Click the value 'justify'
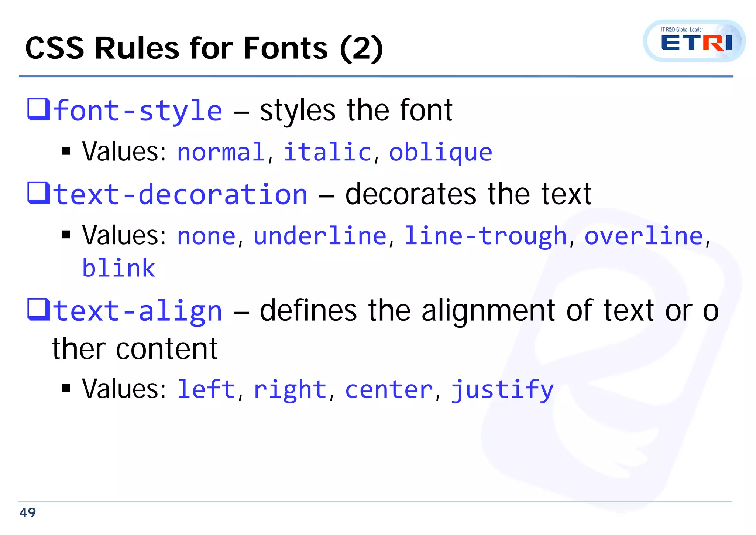The image size is (756, 535). (x=502, y=390)
